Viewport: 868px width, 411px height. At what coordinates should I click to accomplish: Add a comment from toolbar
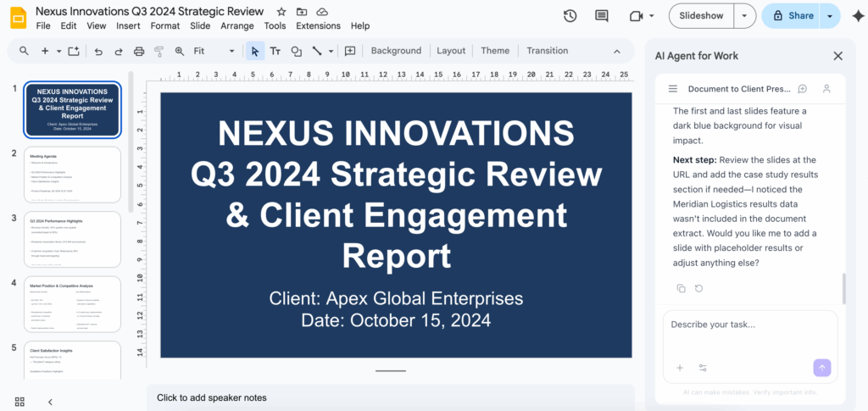350,51
